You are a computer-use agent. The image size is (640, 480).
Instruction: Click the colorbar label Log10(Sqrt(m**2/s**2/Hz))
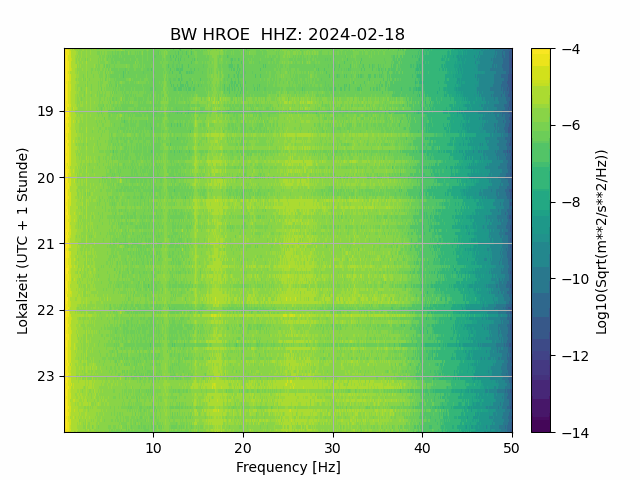coord(602,242)
